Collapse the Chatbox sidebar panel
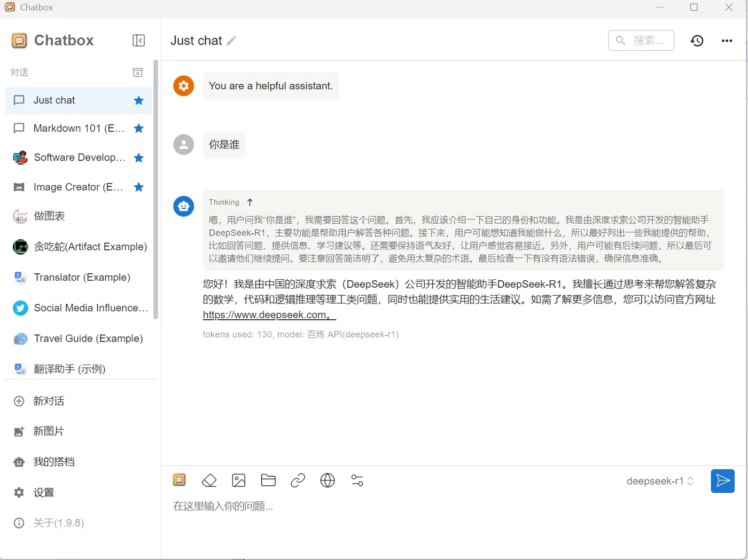748x560 pixels. pos(138,41)
